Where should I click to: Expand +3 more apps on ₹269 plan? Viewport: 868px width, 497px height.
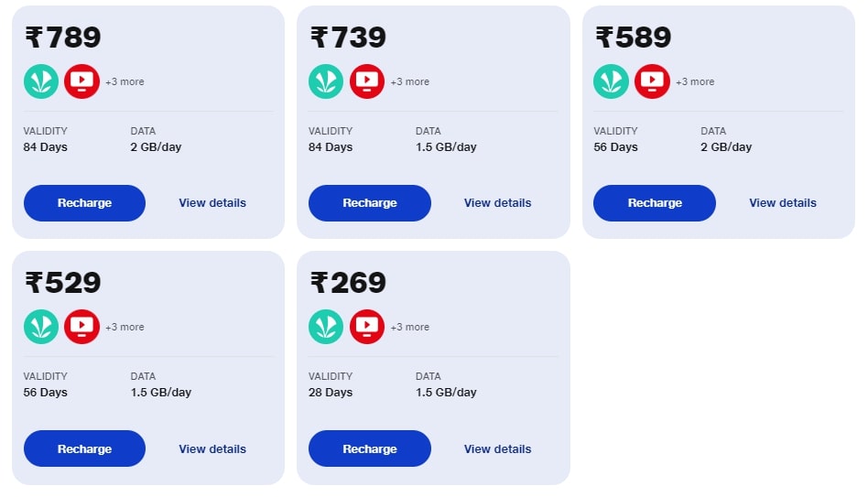click(x=410, y=328)
